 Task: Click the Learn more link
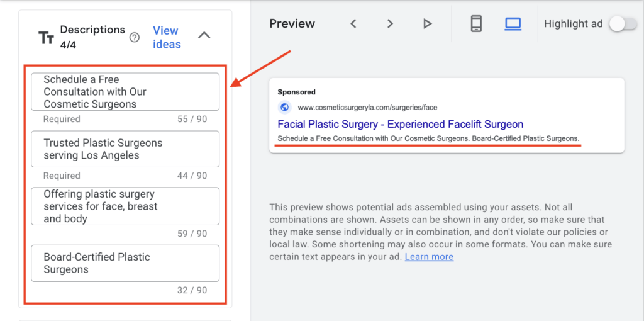tap(429, 257)
